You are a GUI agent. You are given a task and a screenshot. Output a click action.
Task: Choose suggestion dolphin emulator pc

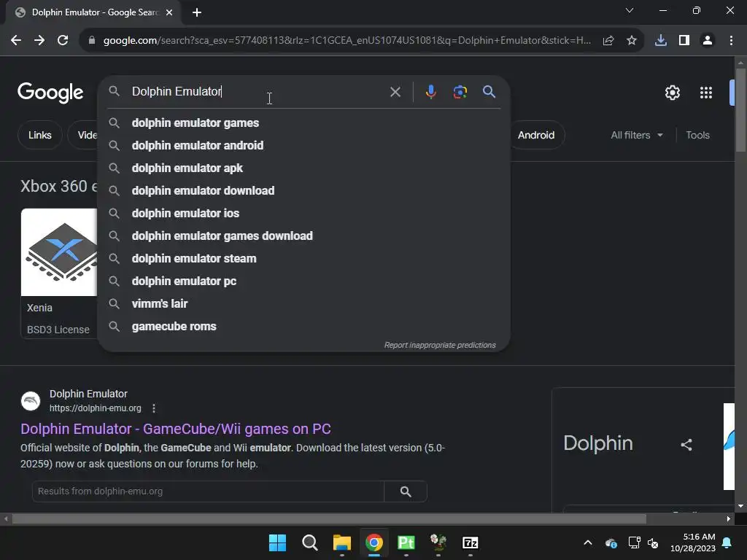point(304,281)
